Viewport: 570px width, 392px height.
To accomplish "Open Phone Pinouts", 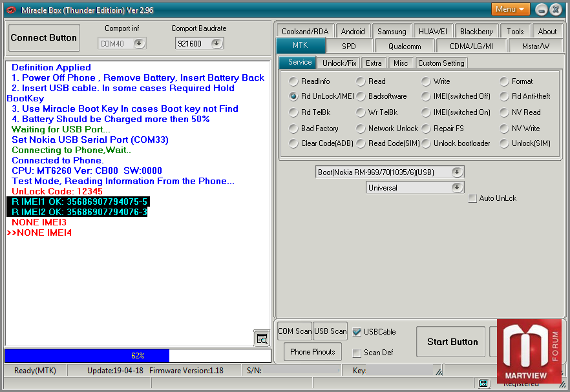I will click(x=313, y=352).
